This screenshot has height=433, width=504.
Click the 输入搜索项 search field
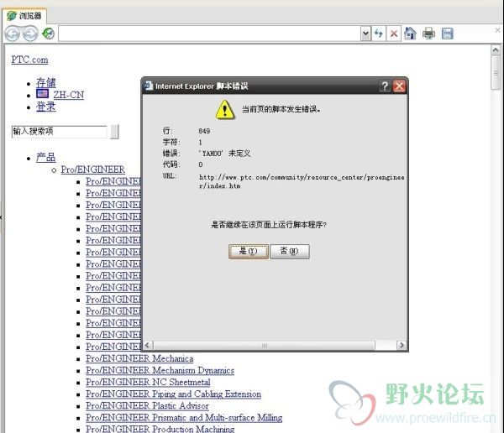[x=59, y=132]
